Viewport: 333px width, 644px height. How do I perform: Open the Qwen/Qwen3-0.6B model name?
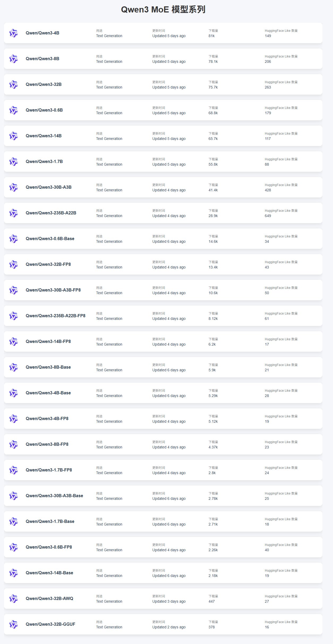click(x=44, y=110)
